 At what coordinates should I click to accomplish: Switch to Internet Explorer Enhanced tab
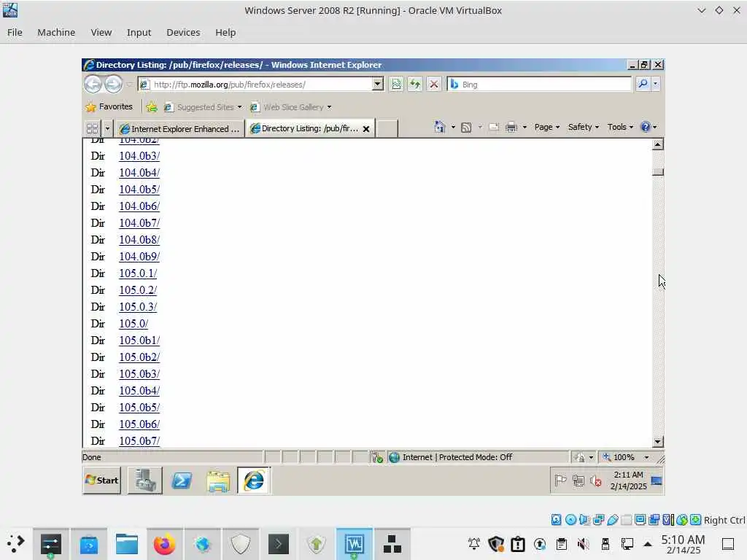coord(179,128)
